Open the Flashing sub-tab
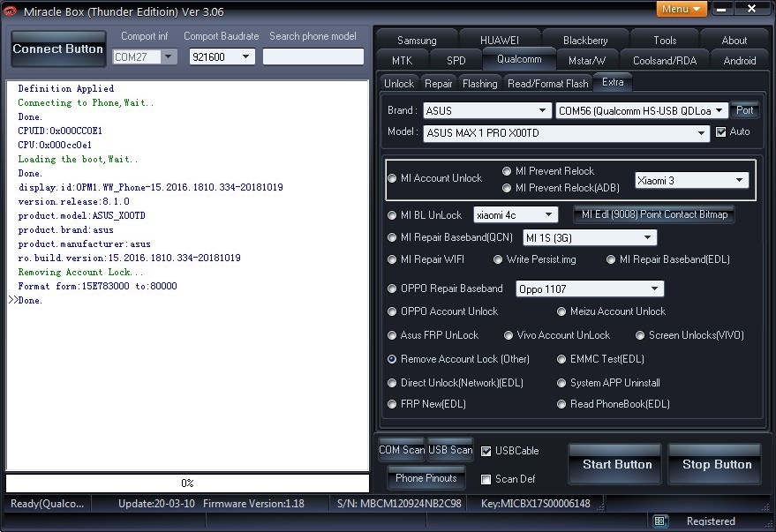This screenshot has width=776, height=532. [480, 84]
